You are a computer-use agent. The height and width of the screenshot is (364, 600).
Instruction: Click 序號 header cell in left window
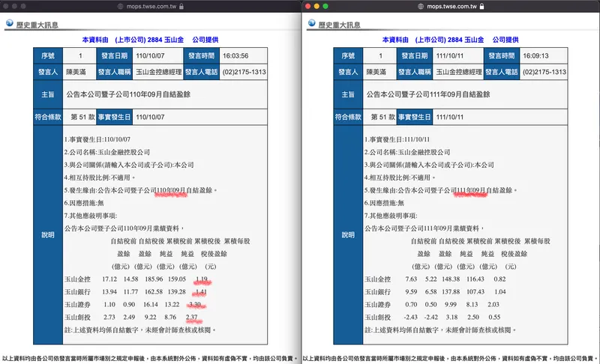coord(48,55)
